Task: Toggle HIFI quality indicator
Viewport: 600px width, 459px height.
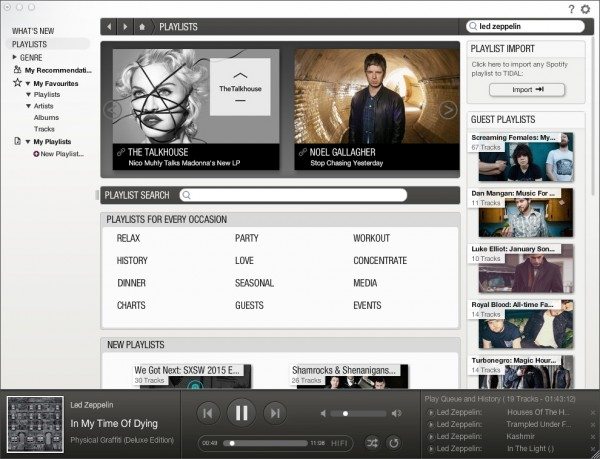Action: (x=339, y=443)
